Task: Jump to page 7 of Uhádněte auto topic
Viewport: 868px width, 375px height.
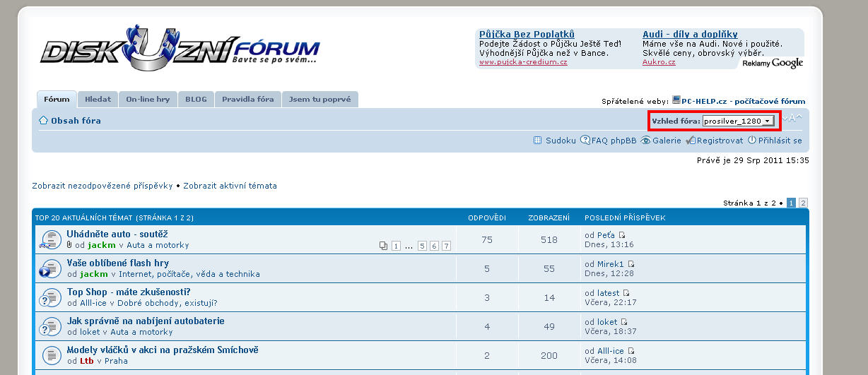Action: click(x=446, y=246)
